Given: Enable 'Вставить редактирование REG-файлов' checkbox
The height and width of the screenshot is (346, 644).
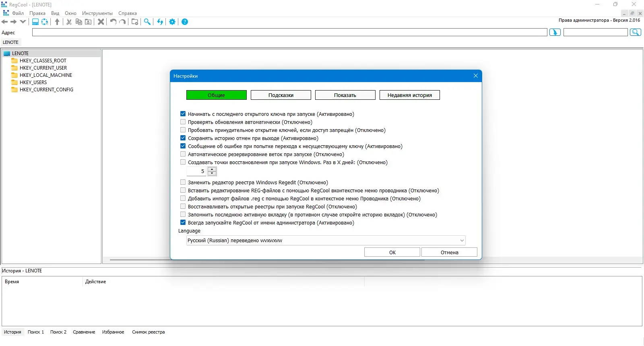Looking at the screenshot, I should point(183,190).
